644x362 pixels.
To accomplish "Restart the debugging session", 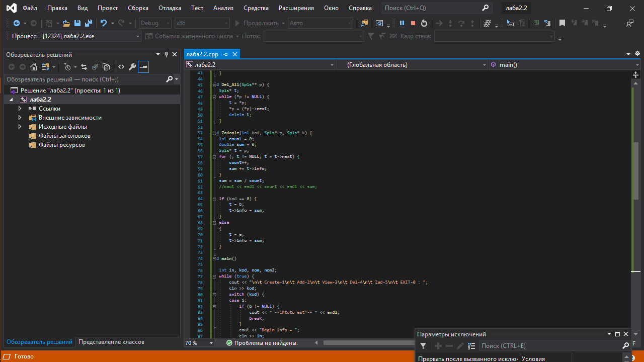I will pos(424,23).
